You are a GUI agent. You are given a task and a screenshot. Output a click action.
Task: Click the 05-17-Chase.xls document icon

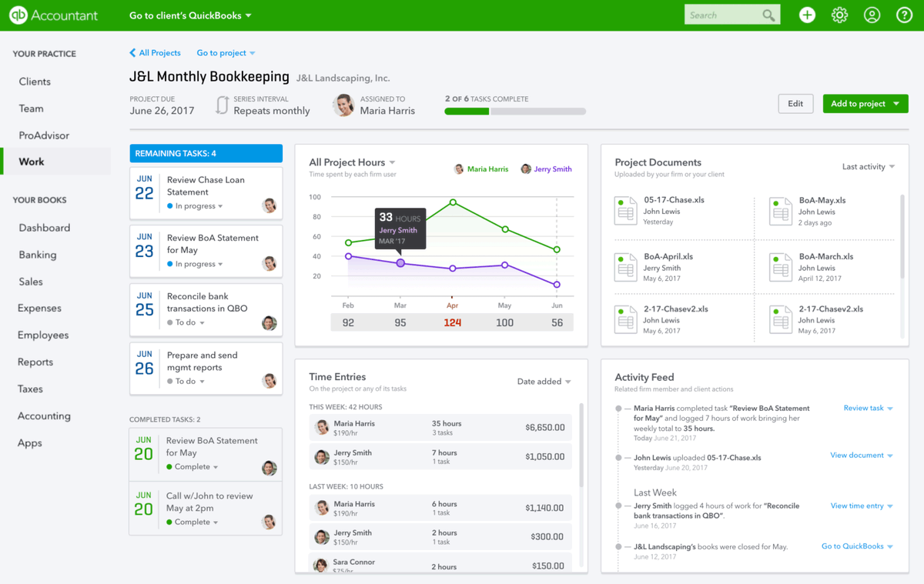pos(625,211)
